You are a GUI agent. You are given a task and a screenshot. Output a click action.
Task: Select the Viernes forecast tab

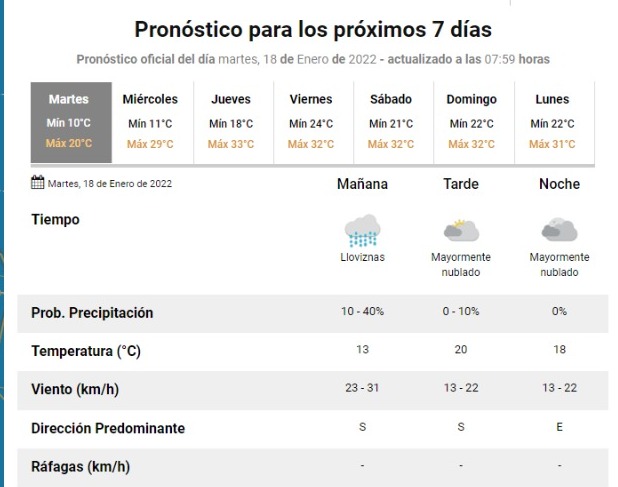[311, 122]
